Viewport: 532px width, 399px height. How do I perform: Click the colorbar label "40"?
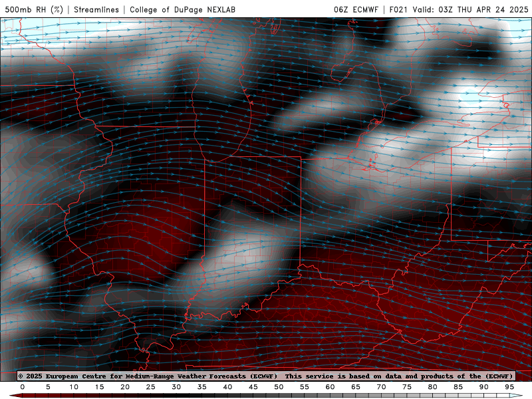click(x=227, y=387)
